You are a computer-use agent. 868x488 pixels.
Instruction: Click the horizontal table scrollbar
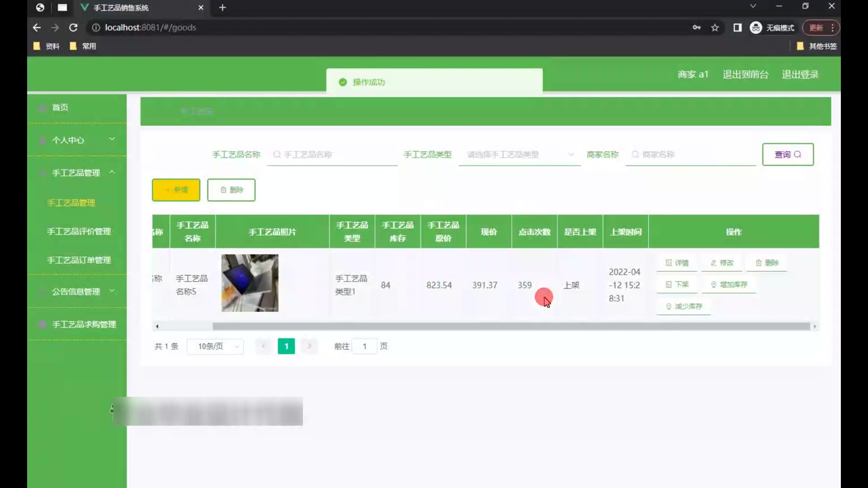pyautogui.click(x=511, y=326)
